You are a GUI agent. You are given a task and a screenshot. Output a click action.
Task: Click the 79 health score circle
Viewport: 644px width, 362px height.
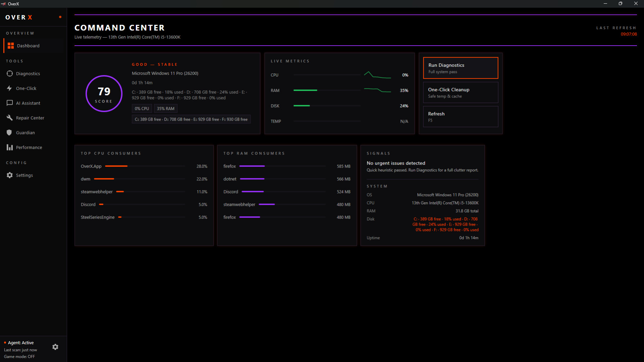pos(104,94)
